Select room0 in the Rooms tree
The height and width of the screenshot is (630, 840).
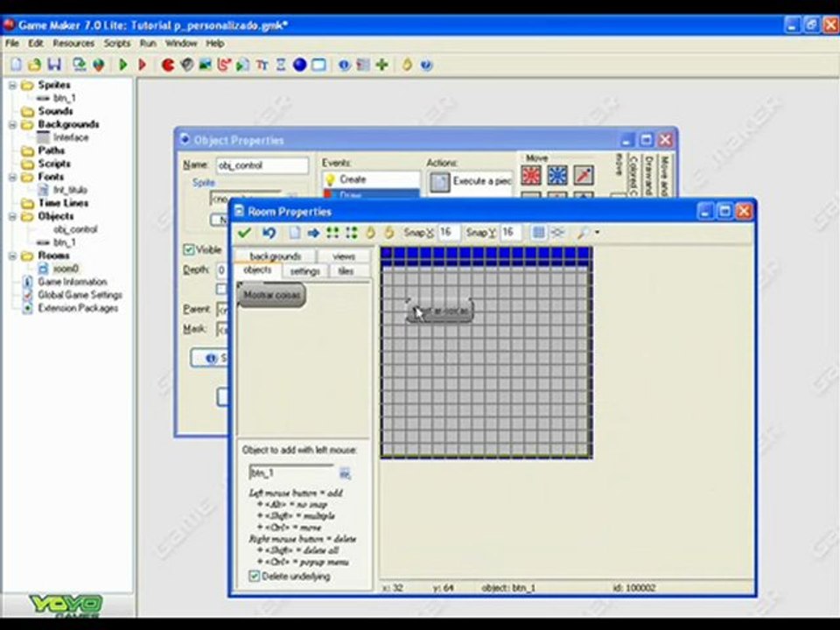(x=66, y=269)
